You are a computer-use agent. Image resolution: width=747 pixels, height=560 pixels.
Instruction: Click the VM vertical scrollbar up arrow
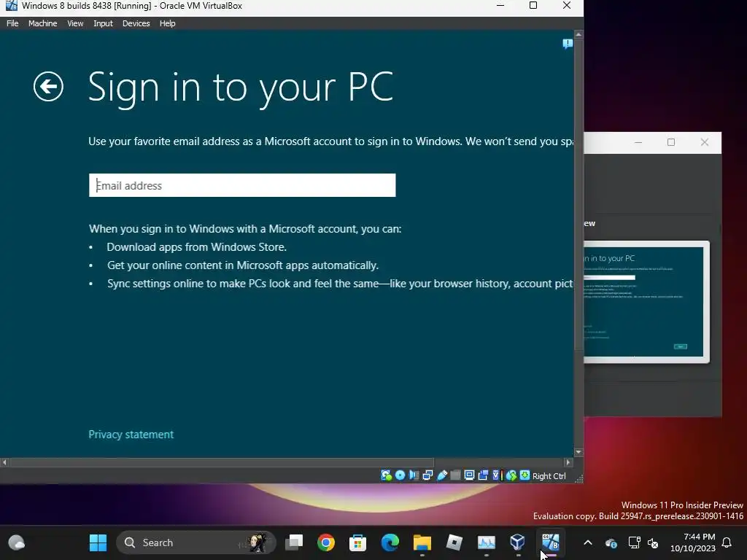click(578, 35)
